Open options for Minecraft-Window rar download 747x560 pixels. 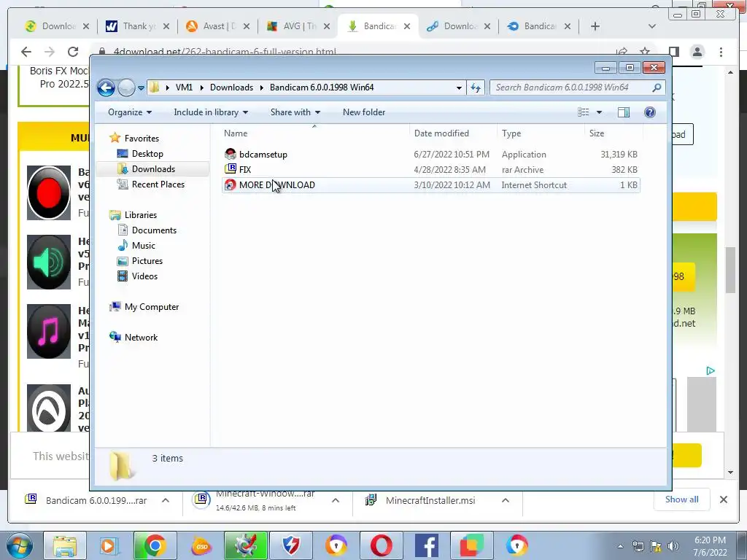point(336,500)
